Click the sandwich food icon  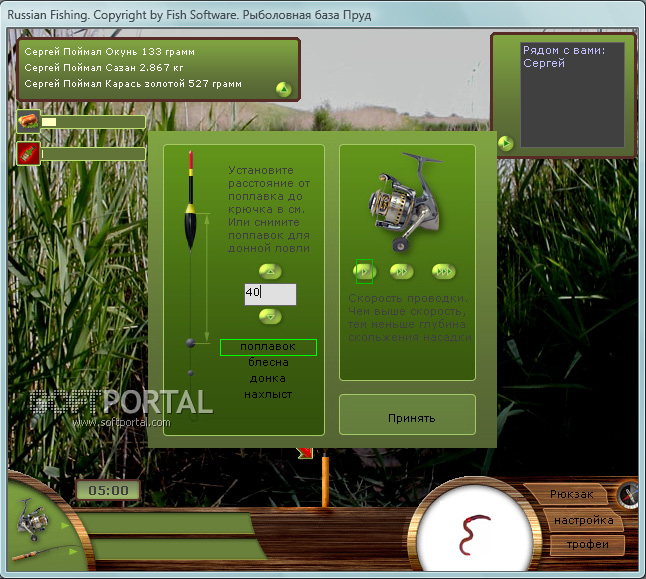click(x=28, y=122)
